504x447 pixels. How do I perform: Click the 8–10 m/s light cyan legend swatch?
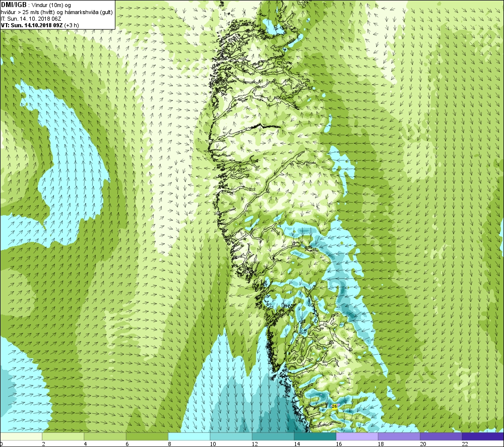[189, 436]
